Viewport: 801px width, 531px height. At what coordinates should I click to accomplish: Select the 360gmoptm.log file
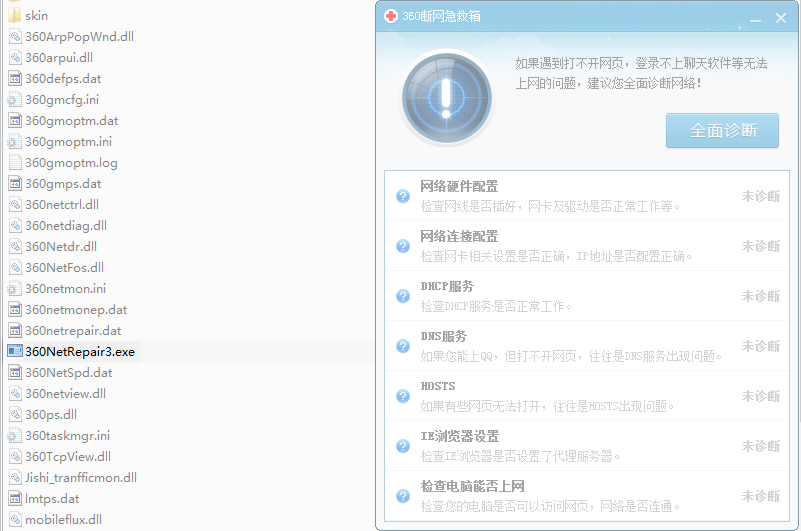coord(71,162)
